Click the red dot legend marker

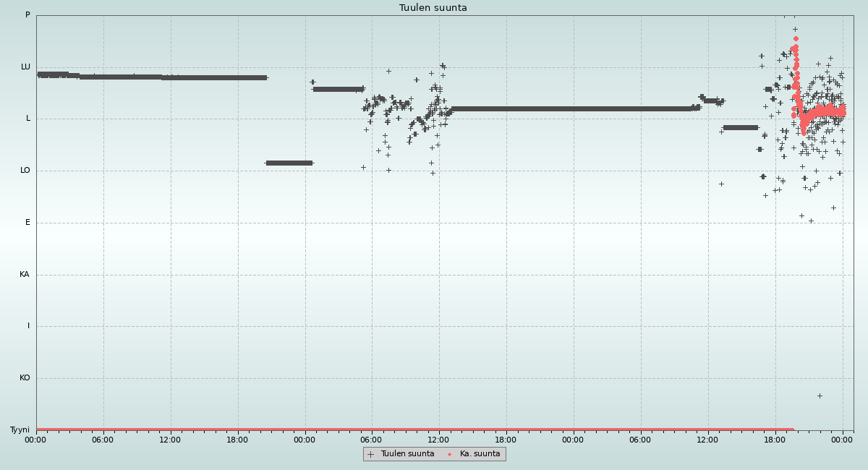point(449,454)
